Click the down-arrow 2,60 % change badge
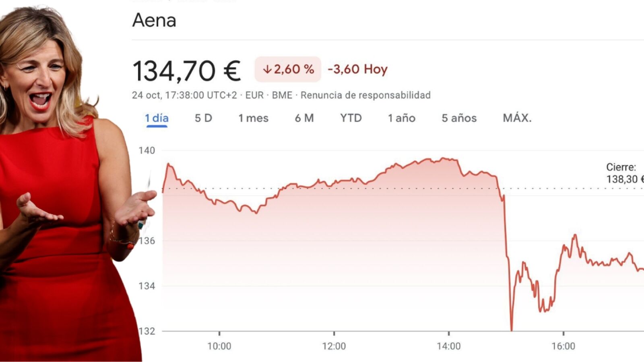 click(x=288, y=69)
